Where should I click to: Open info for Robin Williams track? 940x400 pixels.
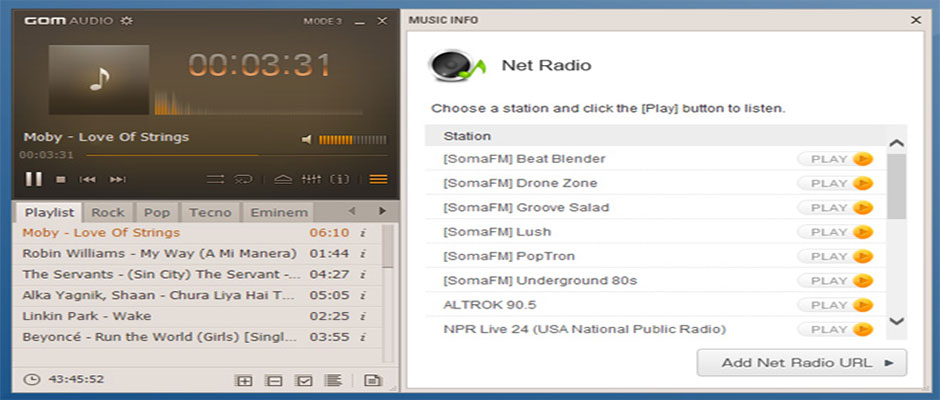pos(363,254)
